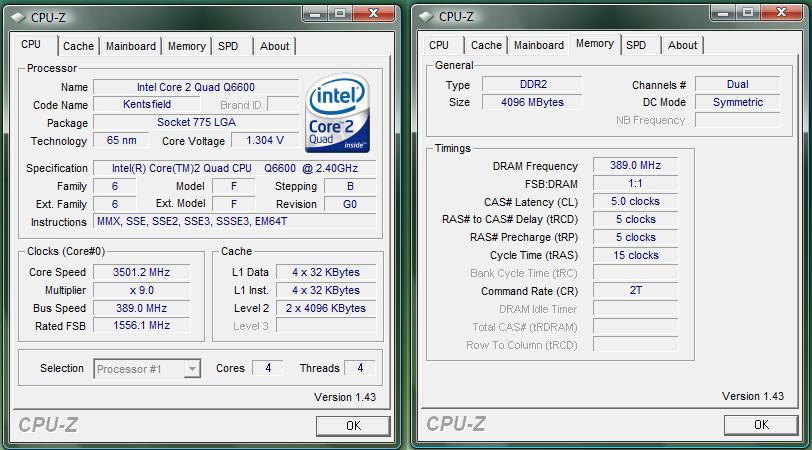Viewport: 812px width, 450px height.
Task: Close the right CPU-Z window
Action: (781, 12)
